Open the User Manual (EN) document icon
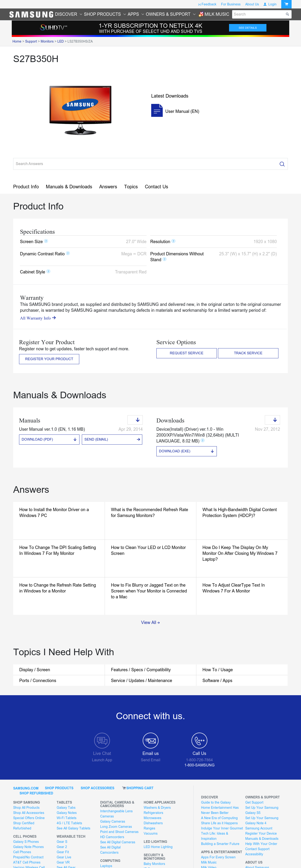Screen dimensions: 301x868 [157, 110]
